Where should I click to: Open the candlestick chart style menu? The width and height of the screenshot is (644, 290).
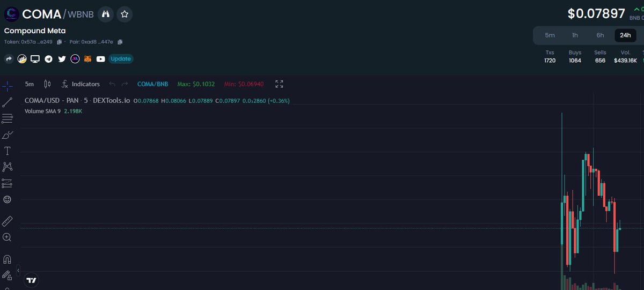point(47,84)
